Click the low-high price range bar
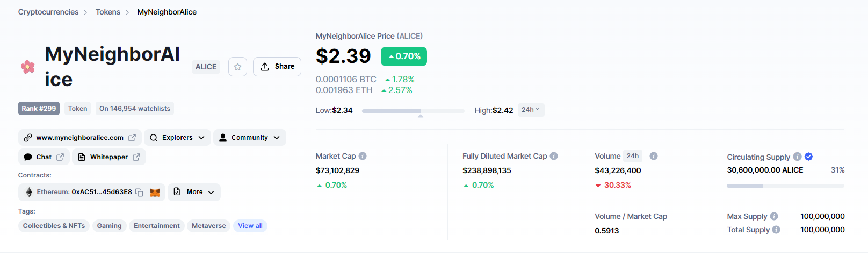Image resolution: width=868 pixels, height=256 pixels. pyautogui.click(x=413, y=111)
